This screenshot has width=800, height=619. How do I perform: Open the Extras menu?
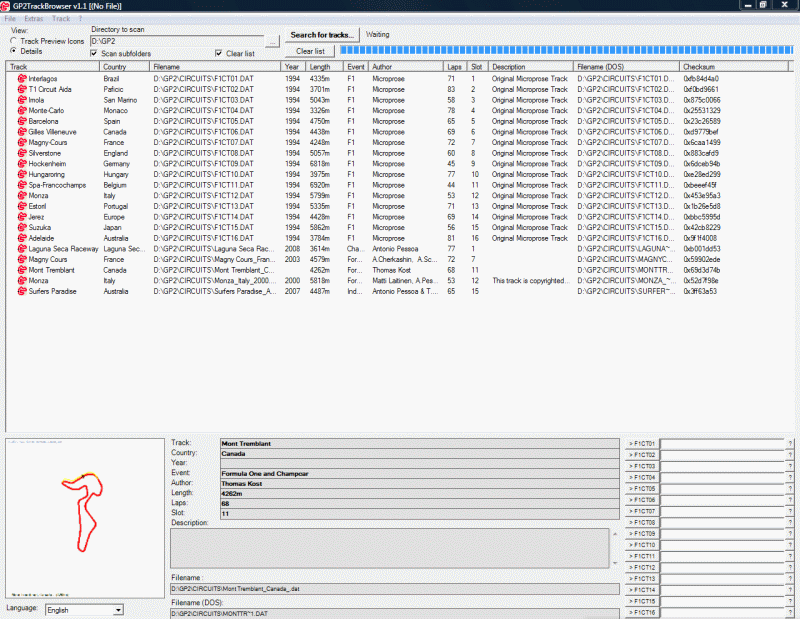point(33,19)
